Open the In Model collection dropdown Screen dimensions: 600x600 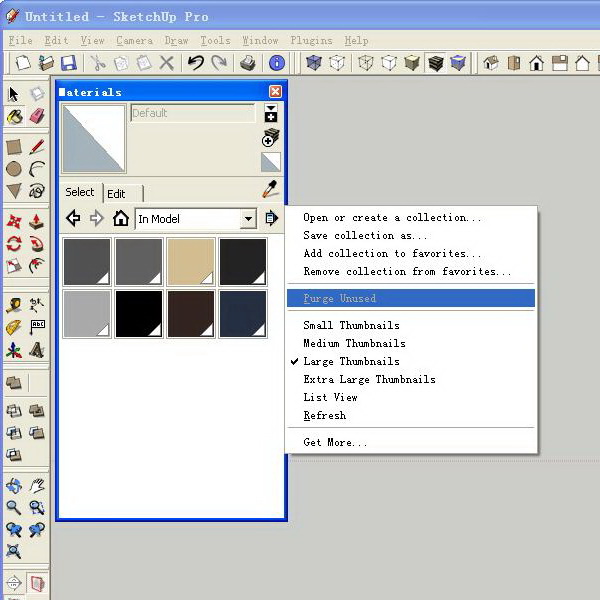pos(249,219)
